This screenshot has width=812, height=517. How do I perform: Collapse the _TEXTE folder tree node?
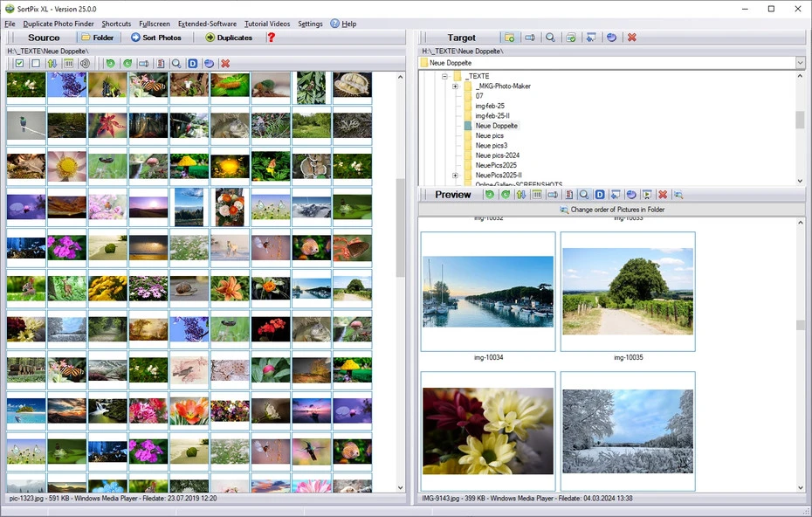tap(444, 77)
